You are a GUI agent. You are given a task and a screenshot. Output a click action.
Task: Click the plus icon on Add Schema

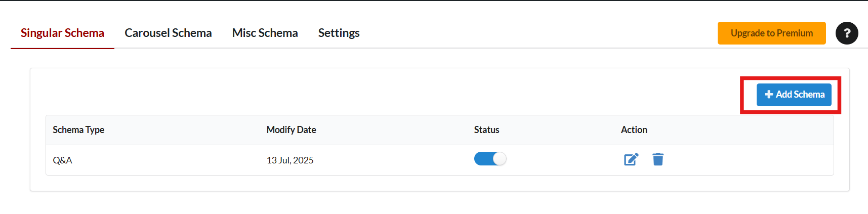769,95
